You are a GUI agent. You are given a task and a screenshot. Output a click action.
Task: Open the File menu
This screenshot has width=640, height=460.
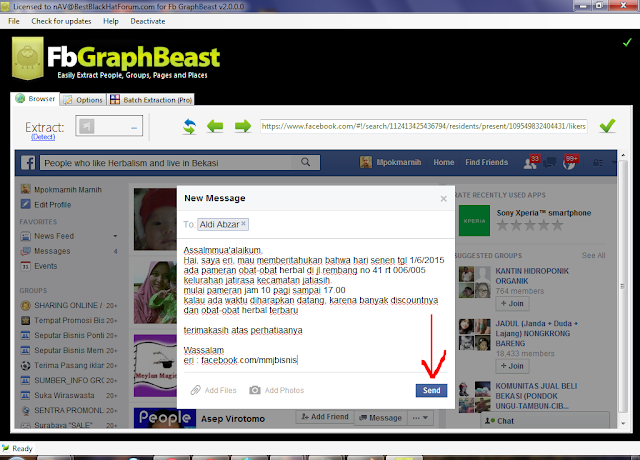[x=13, y=21]
